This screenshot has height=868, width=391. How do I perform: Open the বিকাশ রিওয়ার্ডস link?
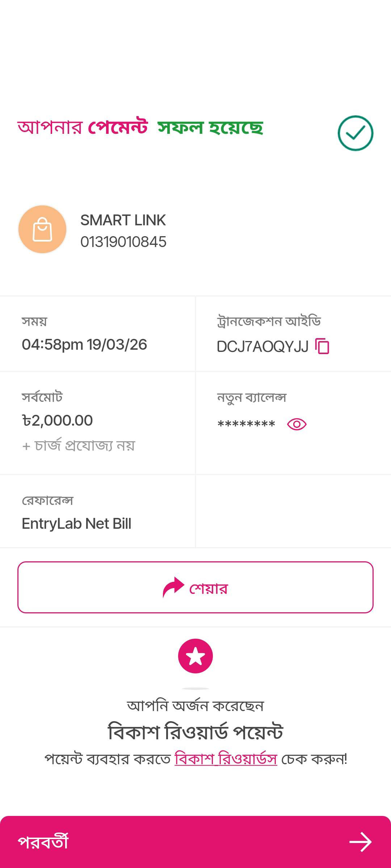(x=226, y=759)
